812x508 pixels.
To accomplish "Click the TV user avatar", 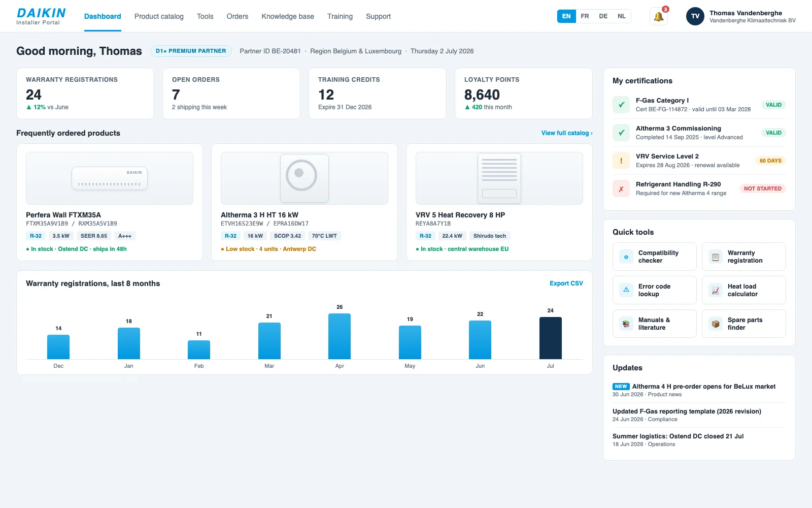I will tap(695, 16).
